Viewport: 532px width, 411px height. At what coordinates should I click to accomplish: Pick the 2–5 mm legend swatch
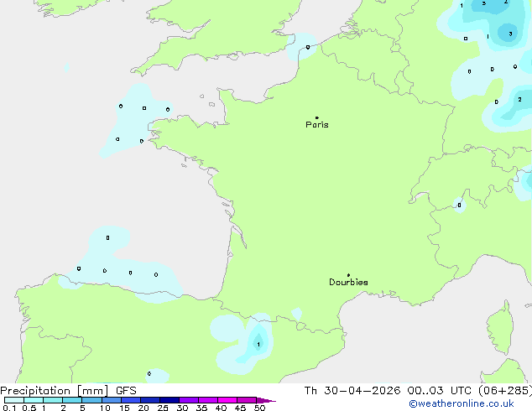tap(72, 400)
